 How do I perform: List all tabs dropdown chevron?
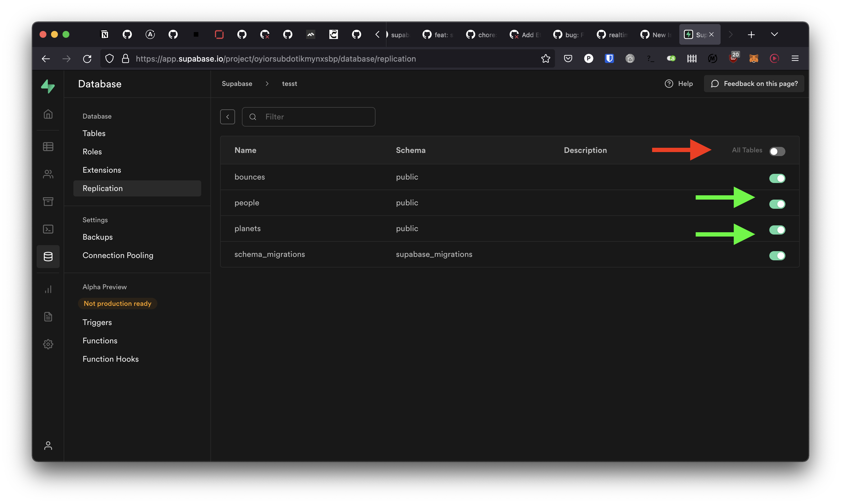(774, 34)
